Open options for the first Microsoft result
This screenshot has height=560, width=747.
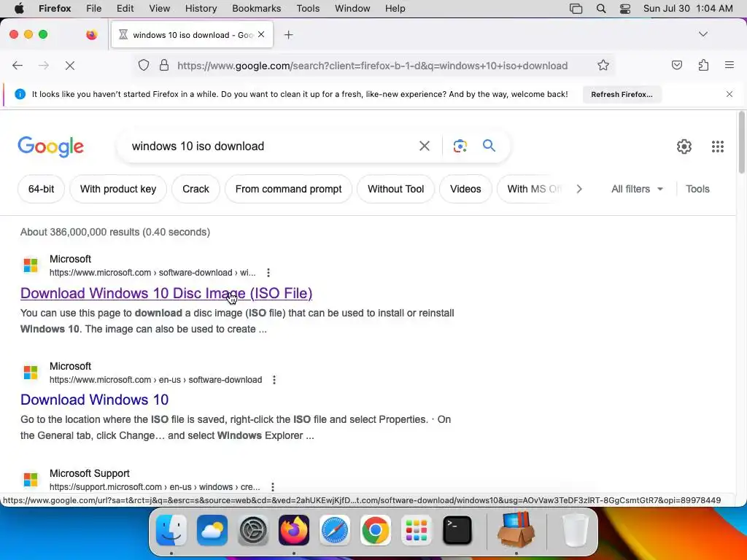[268, 273]
